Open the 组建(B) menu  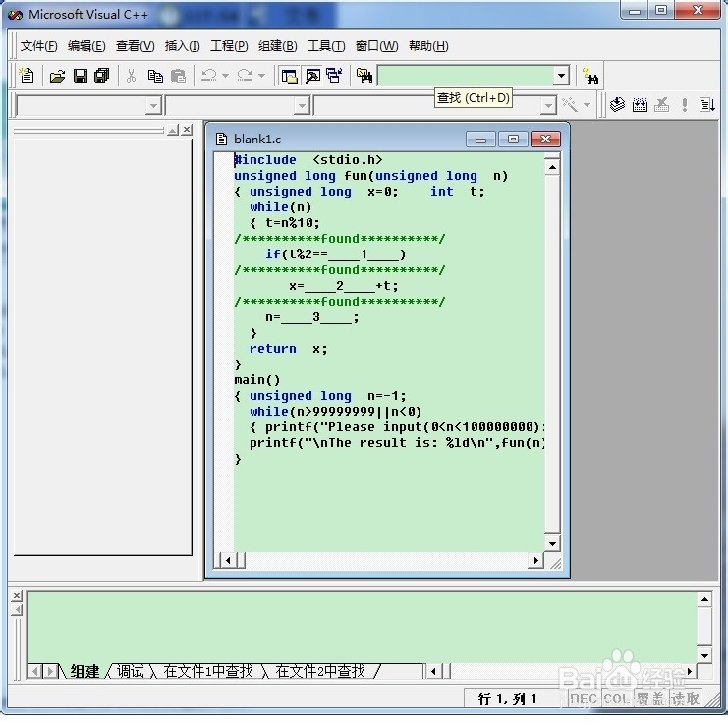click(x=278, y=46)
